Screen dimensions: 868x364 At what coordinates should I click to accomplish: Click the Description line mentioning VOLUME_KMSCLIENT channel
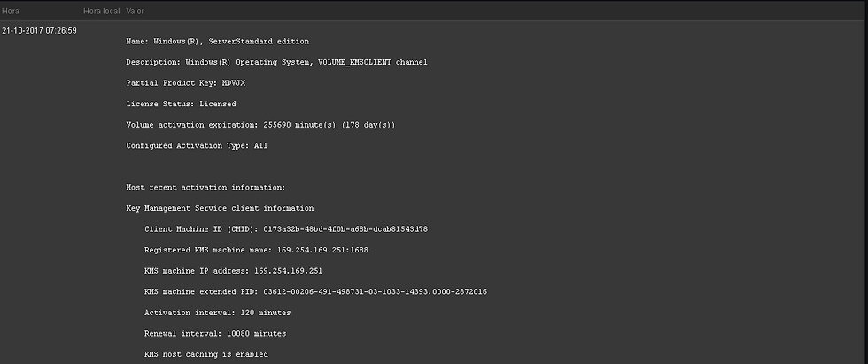pyautogui.click(x=276, y=62)
